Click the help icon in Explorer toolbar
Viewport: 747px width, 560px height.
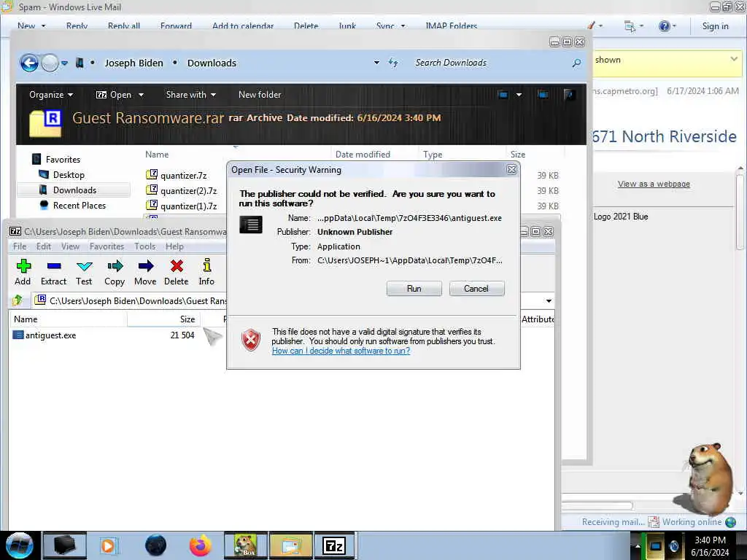point(568,94)
